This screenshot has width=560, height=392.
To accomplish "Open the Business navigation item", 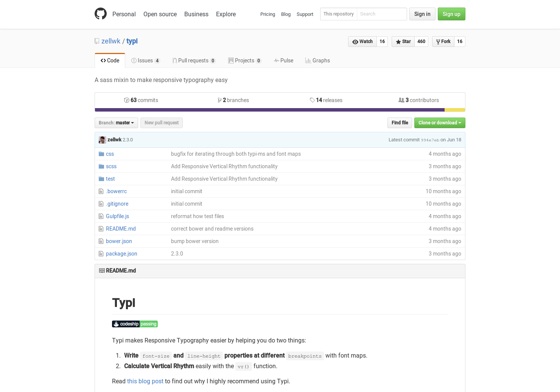I will point(196,14).
